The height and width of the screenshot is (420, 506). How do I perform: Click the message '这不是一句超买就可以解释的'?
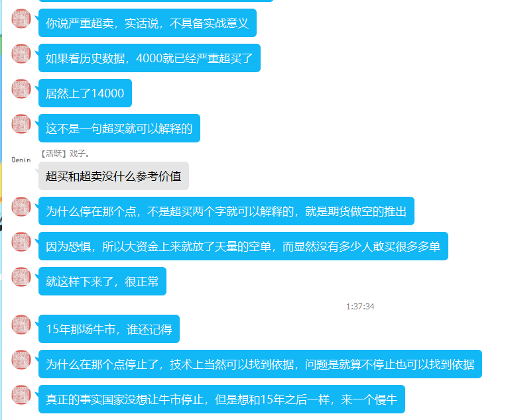click(119, 129)
